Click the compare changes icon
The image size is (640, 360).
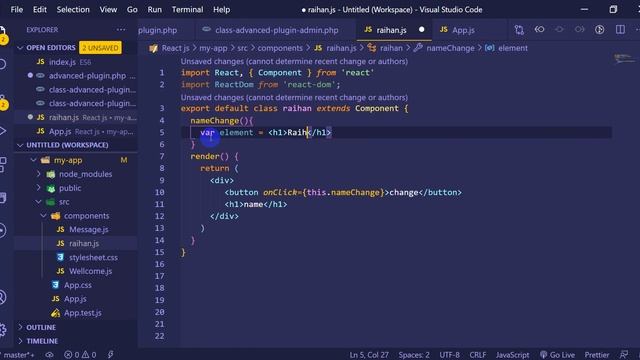[519, 29]
